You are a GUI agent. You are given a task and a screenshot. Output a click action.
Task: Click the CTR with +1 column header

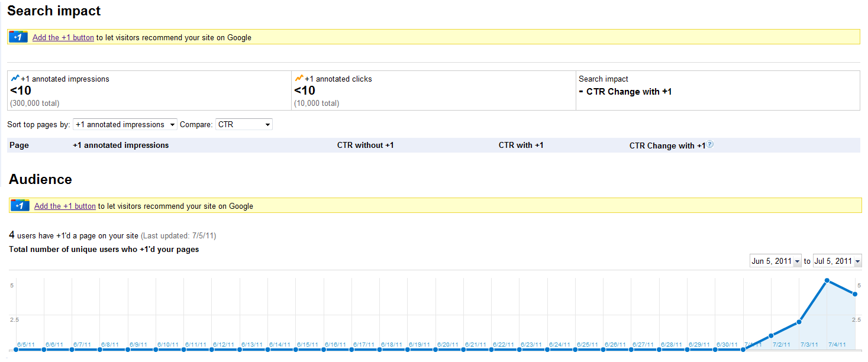point(521,146)
